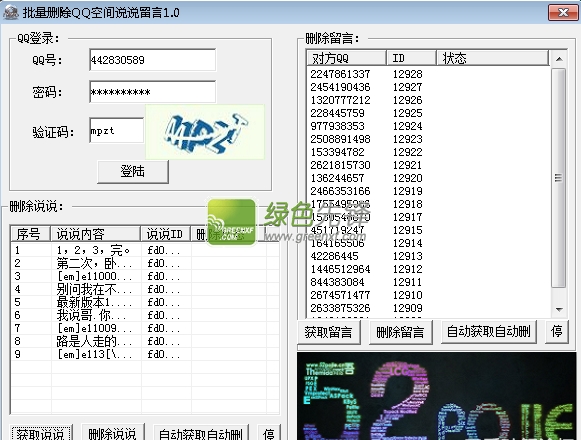This screenshot has height=440, width=581.
Task: Click 自动获取自动删 under 说说 list
Action: [200, 433]
